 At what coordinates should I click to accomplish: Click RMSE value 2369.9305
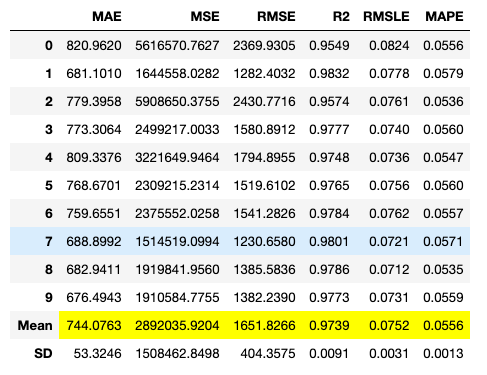click(x=264, y=45)
